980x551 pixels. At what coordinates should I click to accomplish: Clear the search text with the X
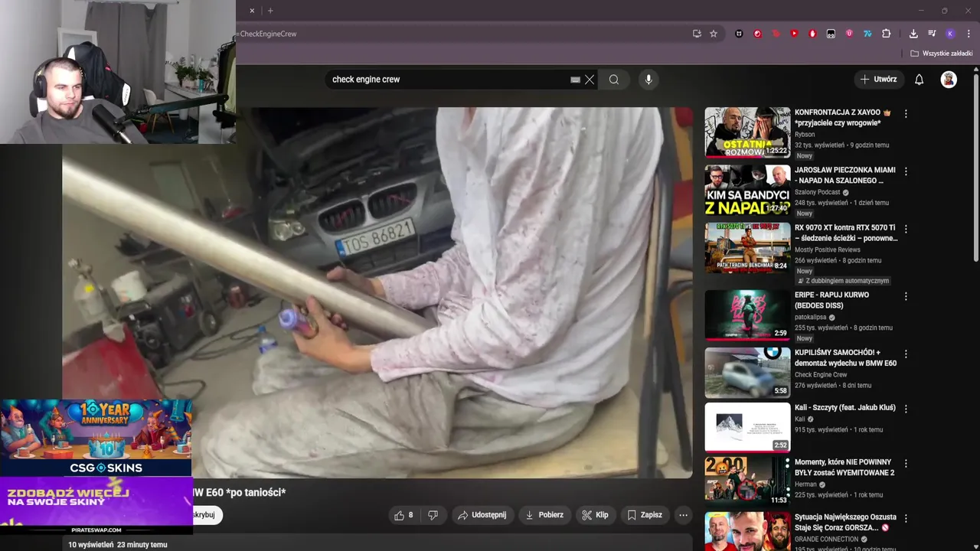pos(590,80)
